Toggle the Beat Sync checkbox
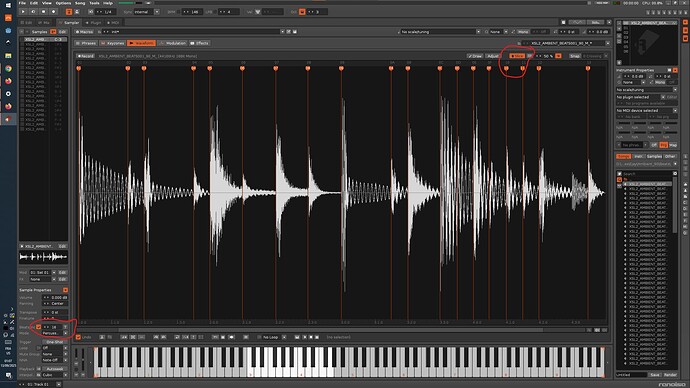690x388 pixels. (x=38, y=327)
